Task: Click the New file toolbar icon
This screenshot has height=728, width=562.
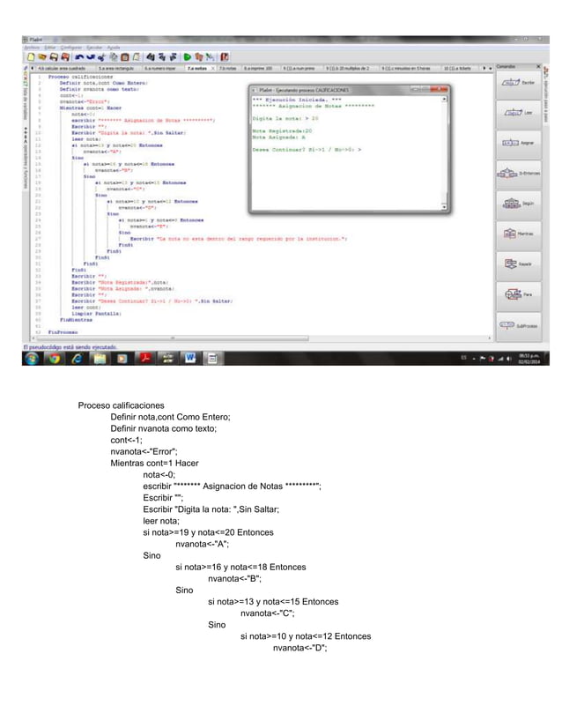Action: click(31, 57)
